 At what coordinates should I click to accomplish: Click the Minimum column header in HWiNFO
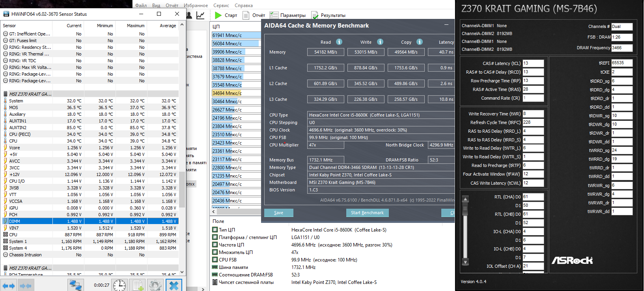105,26
